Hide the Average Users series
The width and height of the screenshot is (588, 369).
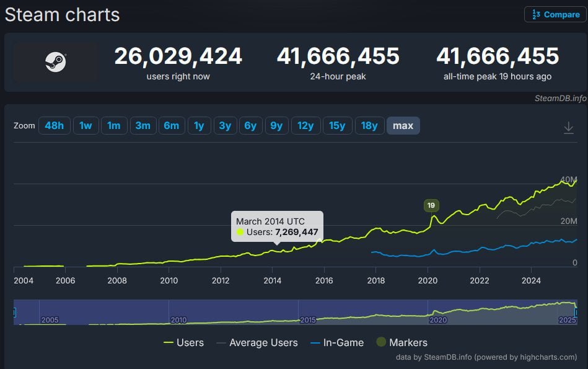[257, 342]
